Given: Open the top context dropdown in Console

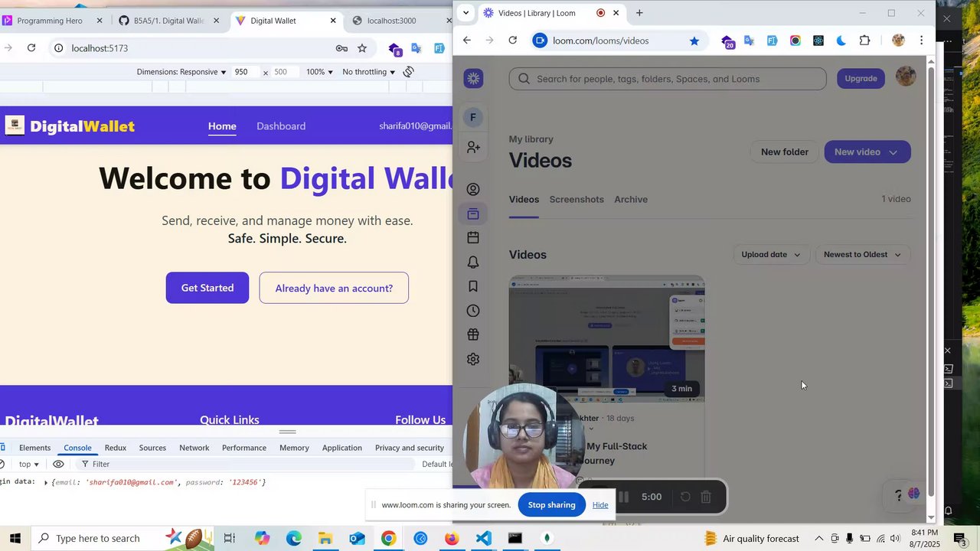Looking at the screenshot, I should click(x=28, y=464).
